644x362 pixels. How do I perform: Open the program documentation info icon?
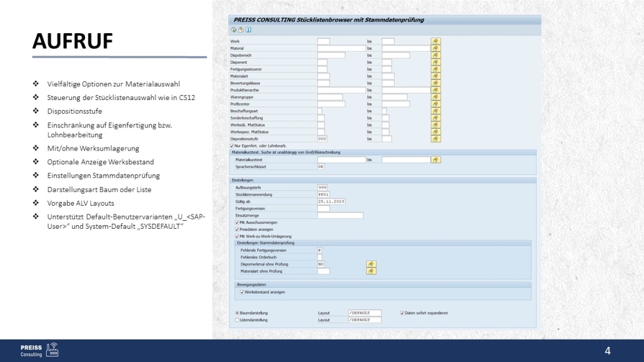(x=248, y=29)
